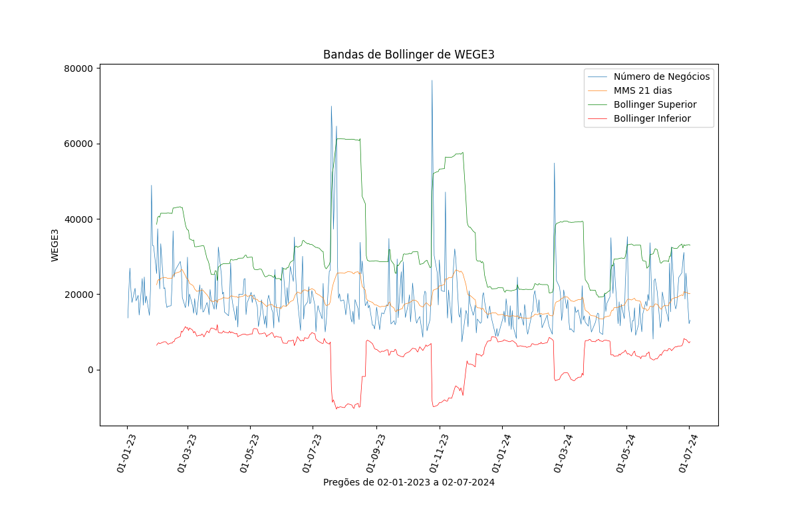Click the y-axis tick value 20000
The width and height of the screenshot is (798, 532).
point(78,295)
